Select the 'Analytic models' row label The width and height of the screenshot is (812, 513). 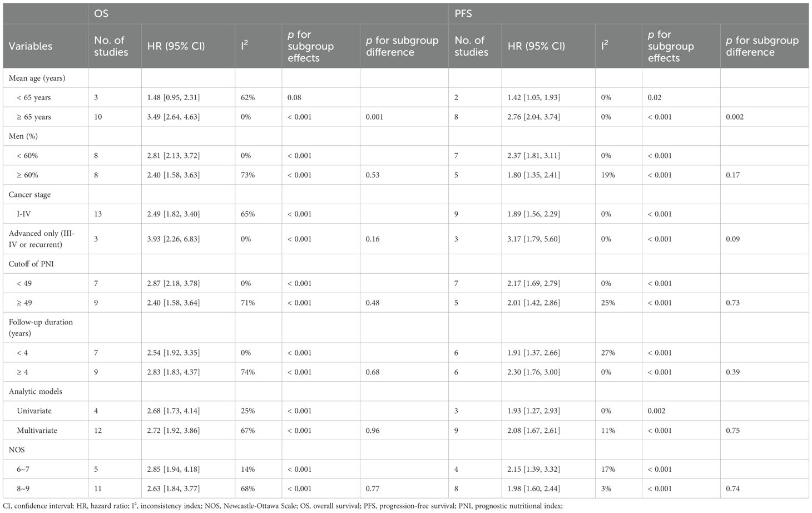coord(35,391)
